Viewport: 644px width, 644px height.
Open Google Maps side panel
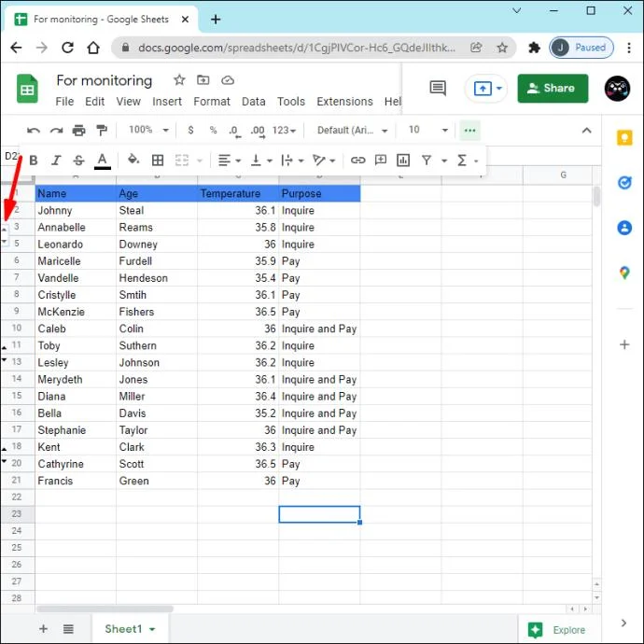point(624,273)
